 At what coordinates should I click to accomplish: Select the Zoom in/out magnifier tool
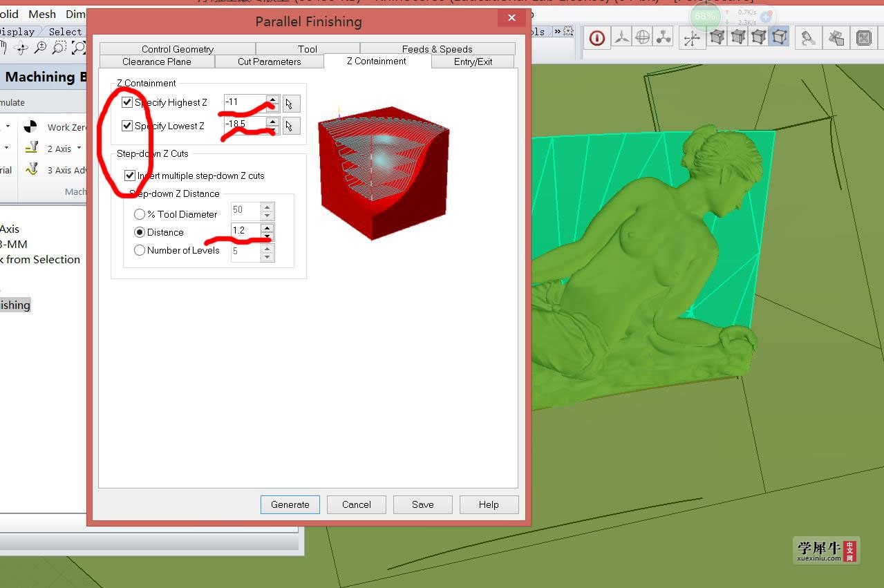40,47
